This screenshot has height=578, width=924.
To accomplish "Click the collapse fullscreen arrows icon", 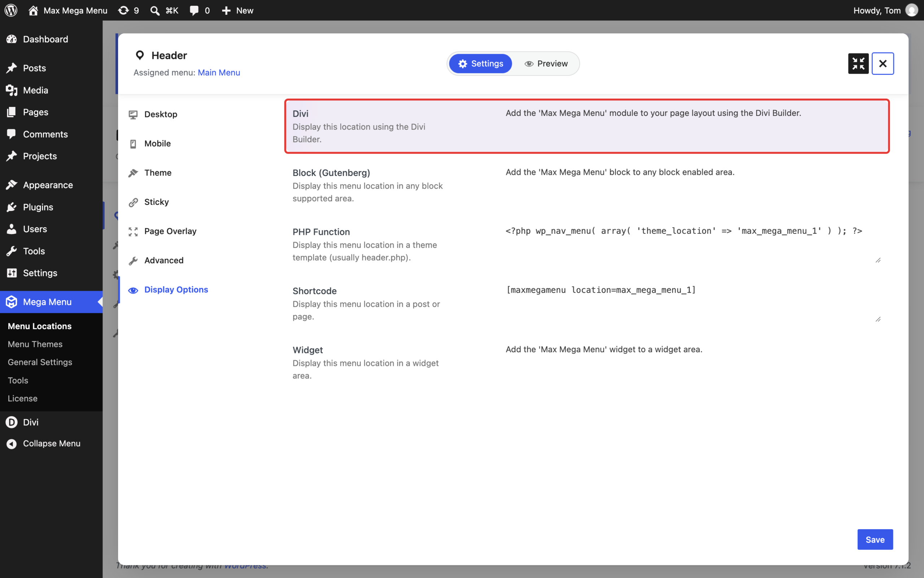I will (x=858, y=64).
